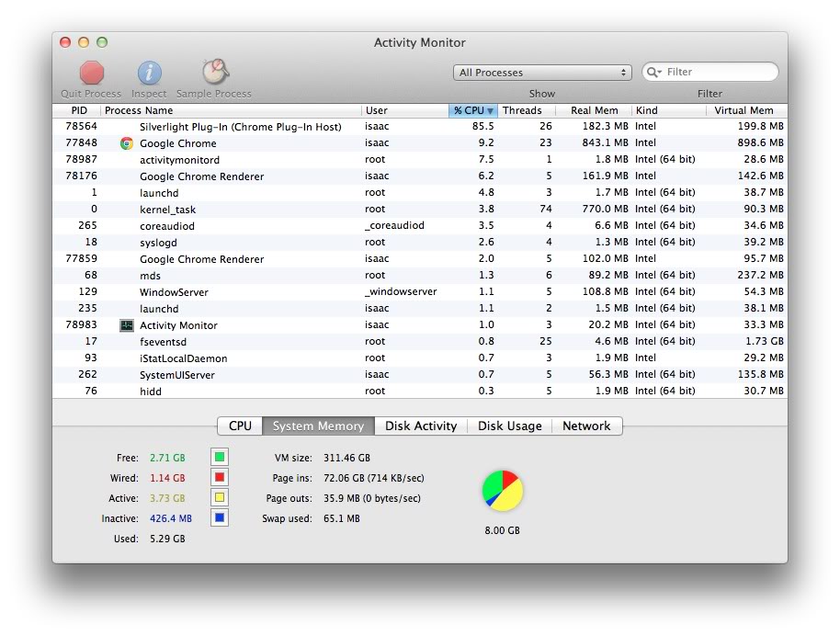Click the green Free memory color swatch
The image size is (840, 636).
click(220, 457)
